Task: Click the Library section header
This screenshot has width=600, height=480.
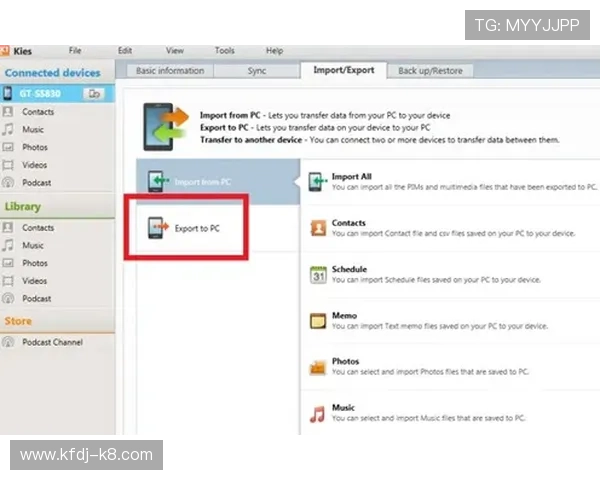Action: point(23,206)
